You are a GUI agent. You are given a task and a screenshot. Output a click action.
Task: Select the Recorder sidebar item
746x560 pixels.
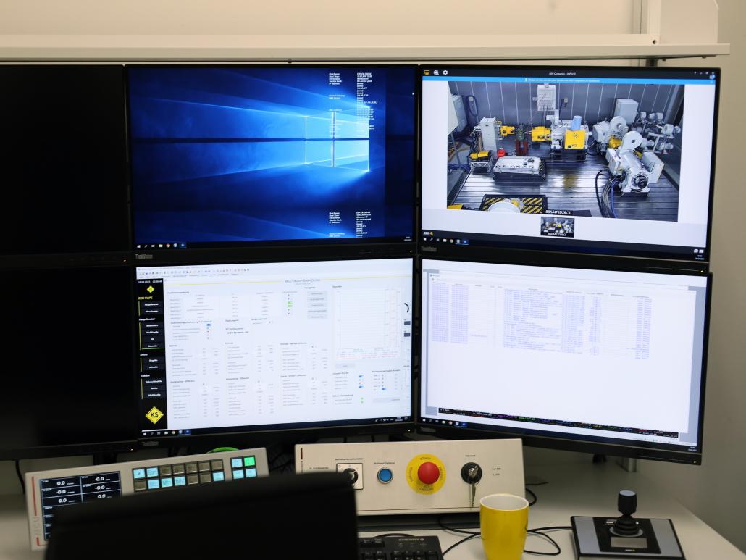[x=152, y=346]
